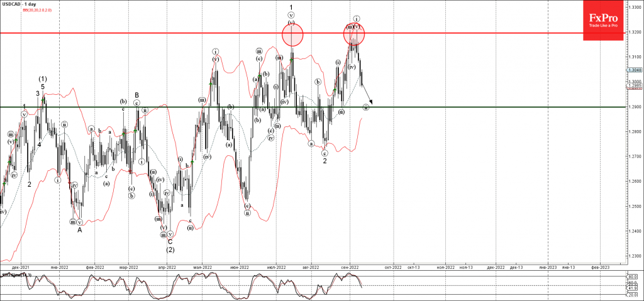Click the wave (1) label
The height and width of the screenshot is (301, 644).
43,79
